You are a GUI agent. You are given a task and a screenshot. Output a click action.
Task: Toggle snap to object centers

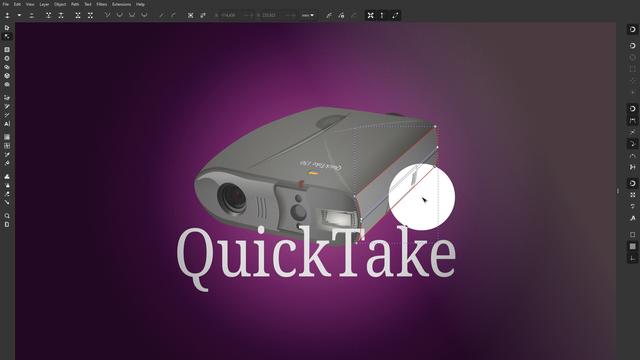632,195
